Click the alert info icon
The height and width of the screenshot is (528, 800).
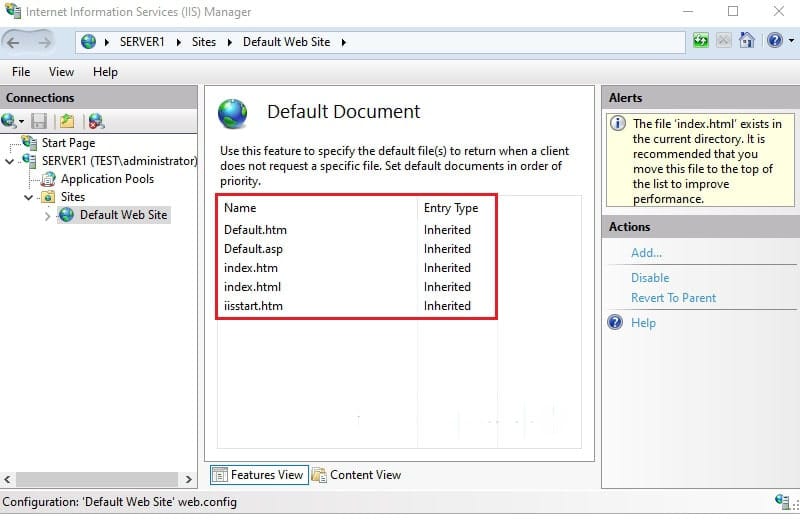pyautogui.click(x=618, y=123)
